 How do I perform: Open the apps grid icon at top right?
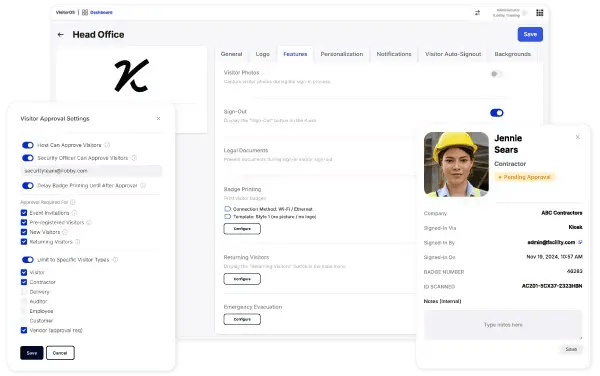pos(540,13)
